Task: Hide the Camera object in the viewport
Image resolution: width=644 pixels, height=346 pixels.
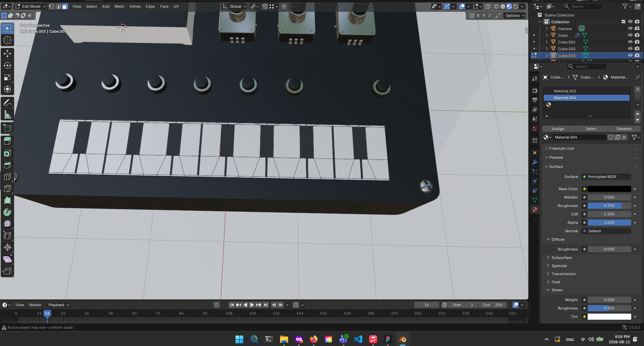Action: (630, 28)
